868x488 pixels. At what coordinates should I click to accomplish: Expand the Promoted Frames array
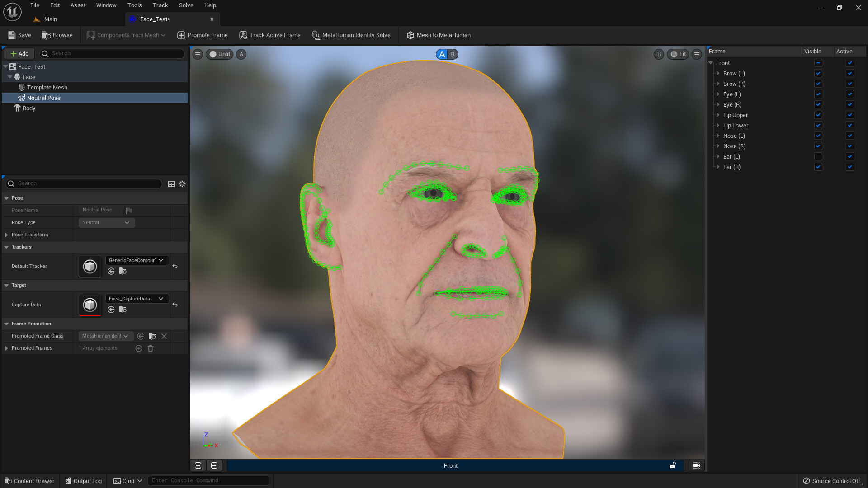click(6, 348)
